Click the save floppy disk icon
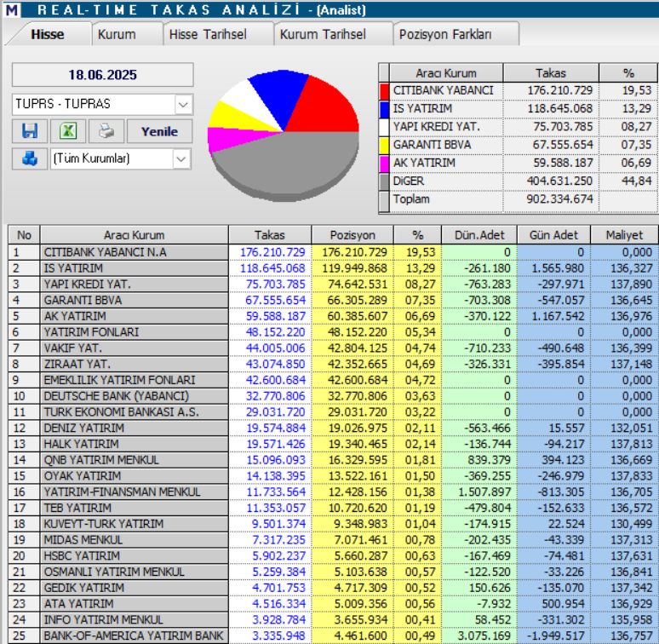 (30, 131)
